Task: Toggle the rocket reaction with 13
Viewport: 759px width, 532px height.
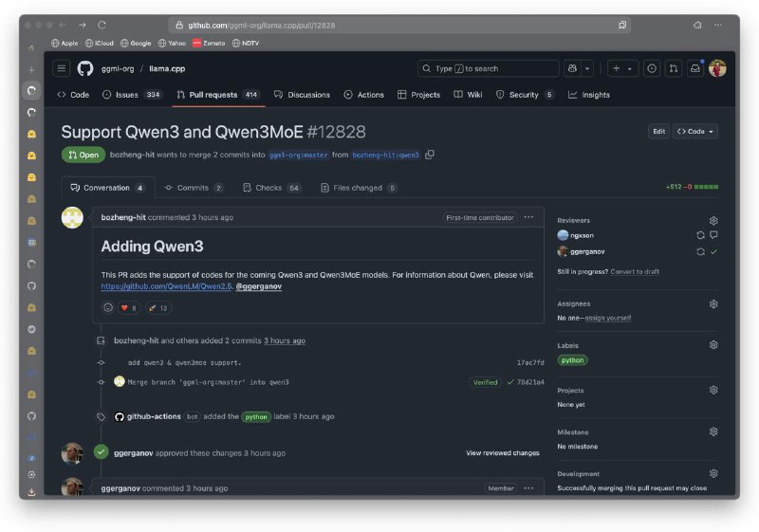Action: [x=157, y=307]
